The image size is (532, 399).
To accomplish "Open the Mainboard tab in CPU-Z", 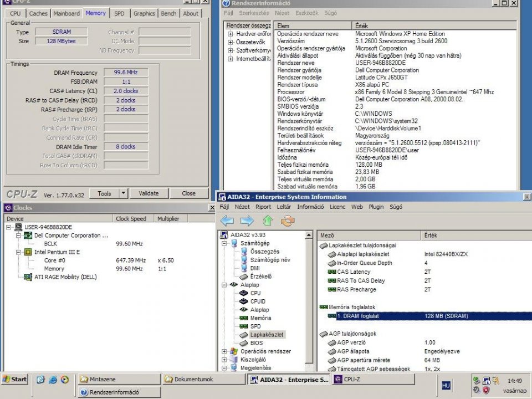I will tap(66, 13).
